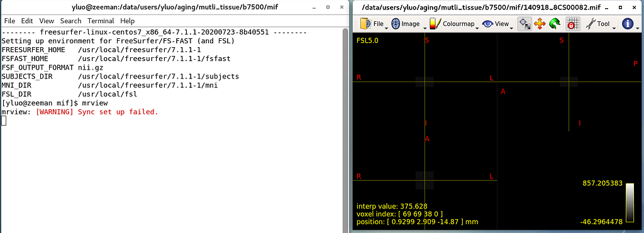Image resolution: width=644 pixels, height=233 pixels.
Task: Click the 'P' orientation label in mrview
Action: [636, 63]
